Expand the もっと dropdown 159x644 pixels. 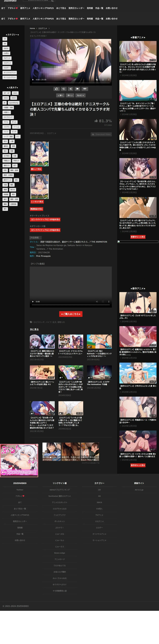coord(80,95)
